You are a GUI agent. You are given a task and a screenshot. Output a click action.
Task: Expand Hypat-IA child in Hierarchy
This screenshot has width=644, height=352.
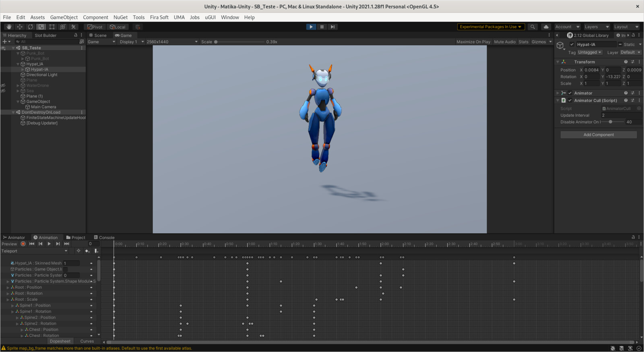23,70
